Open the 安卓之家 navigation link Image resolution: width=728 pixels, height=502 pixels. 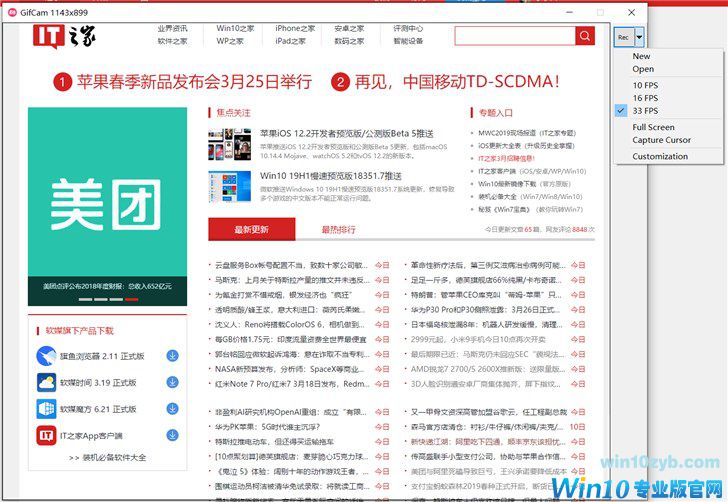pos(349,28)
